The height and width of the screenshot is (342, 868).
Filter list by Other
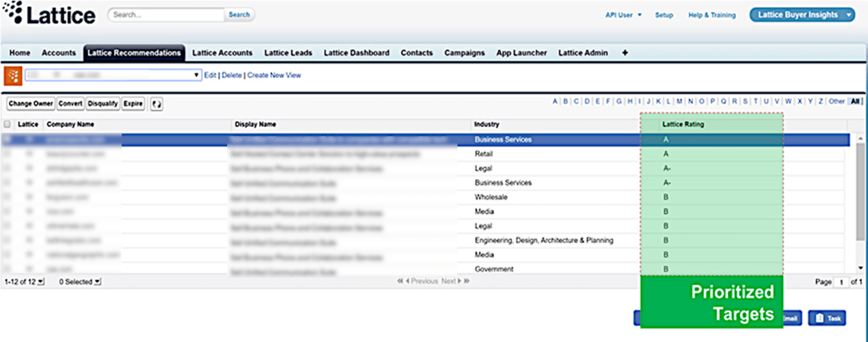click(x=837, y=101)
